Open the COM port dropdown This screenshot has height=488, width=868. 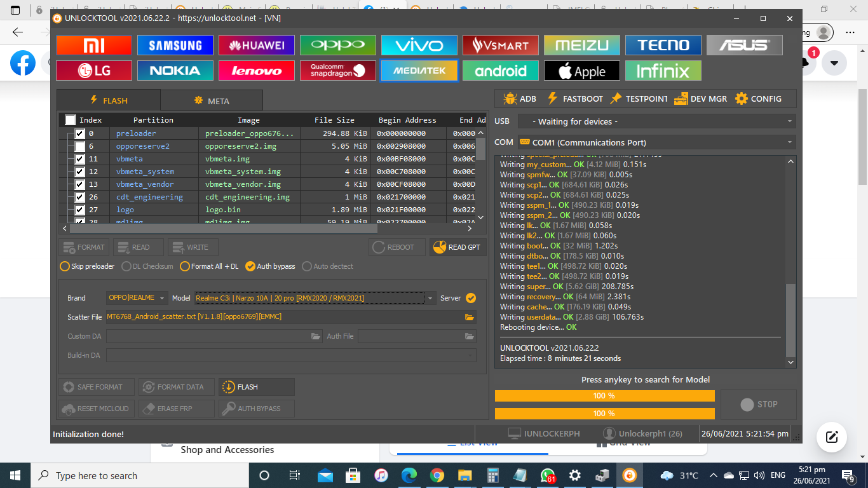657,142
